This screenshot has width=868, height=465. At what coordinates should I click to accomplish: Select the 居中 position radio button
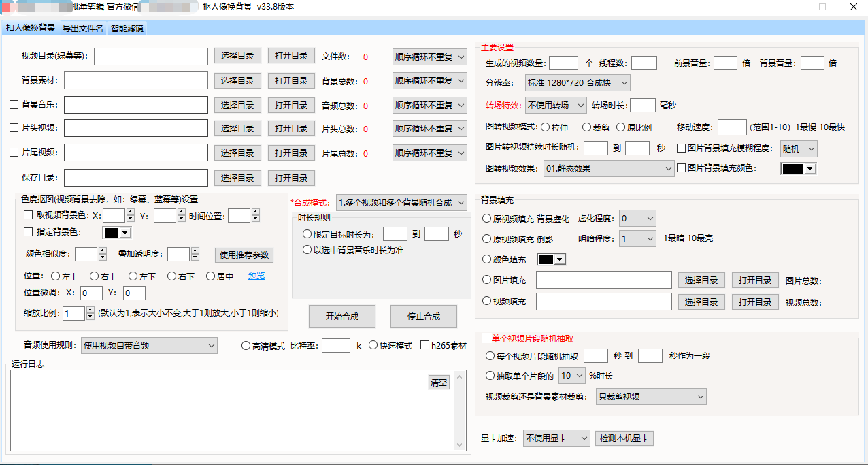click(x=211, y=276)
